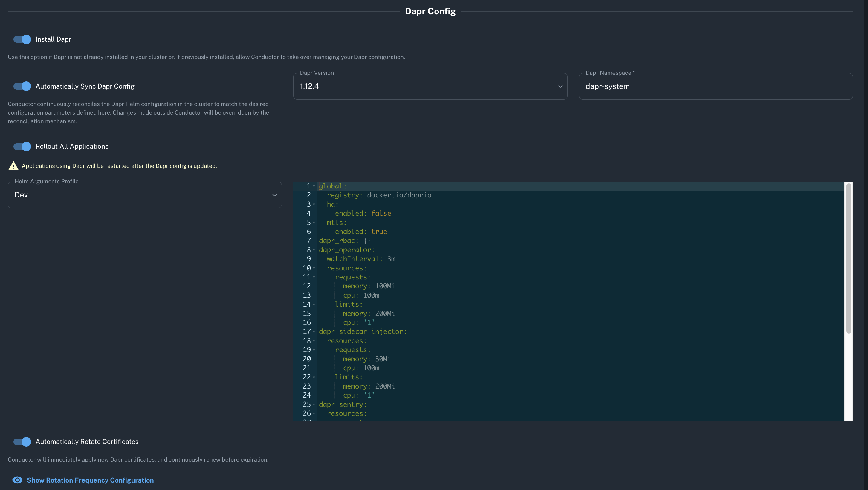Click the 'Install Dapr' label text

click(53, 39)
